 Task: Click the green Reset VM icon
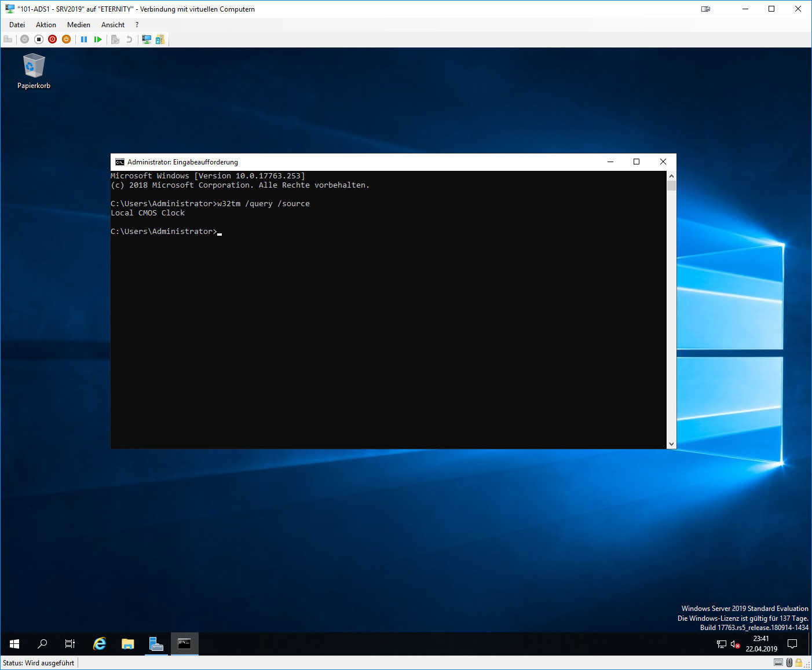(98, 39)
